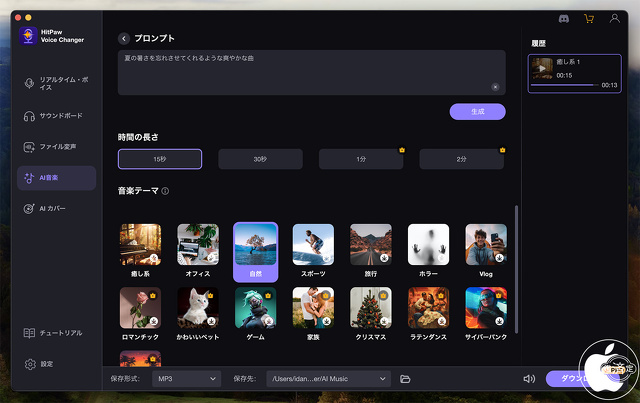Choose the 自然 music theme

256,252
